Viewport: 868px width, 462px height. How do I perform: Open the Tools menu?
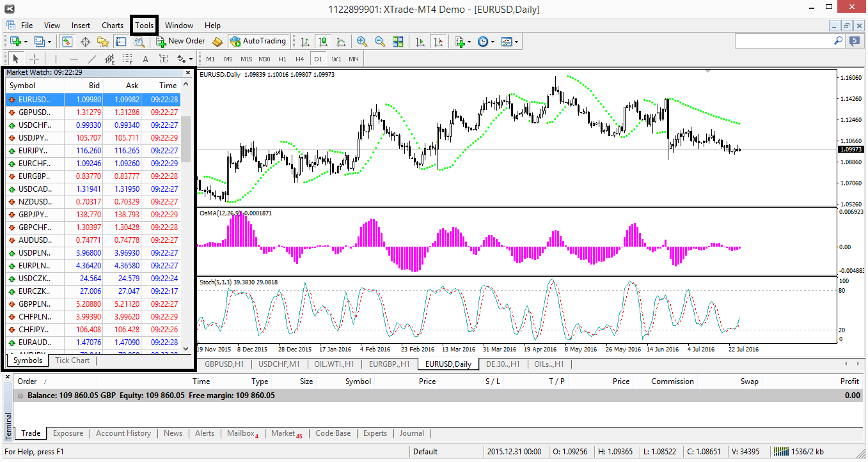pos(144,26)
